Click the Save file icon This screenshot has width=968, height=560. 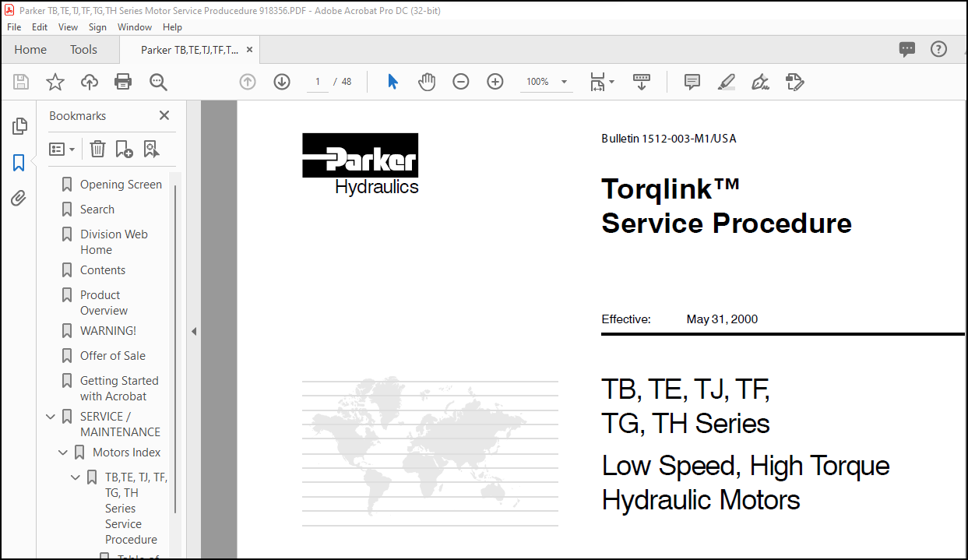pyautogui.click(x=21, y=82)
